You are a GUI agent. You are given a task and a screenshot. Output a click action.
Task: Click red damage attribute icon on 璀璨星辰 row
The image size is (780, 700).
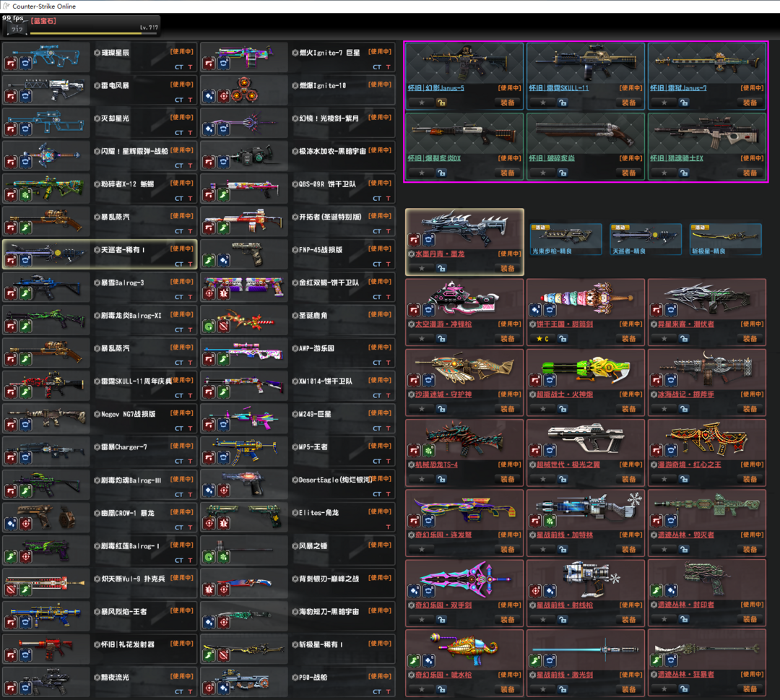tap(11, 63)
